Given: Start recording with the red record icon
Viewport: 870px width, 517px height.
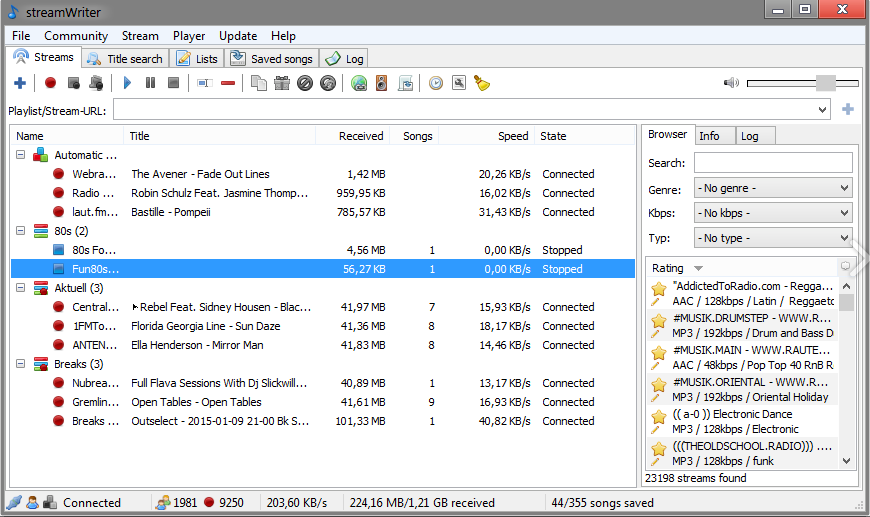Looking at the screenshot, I should click(x=50, y=83).
